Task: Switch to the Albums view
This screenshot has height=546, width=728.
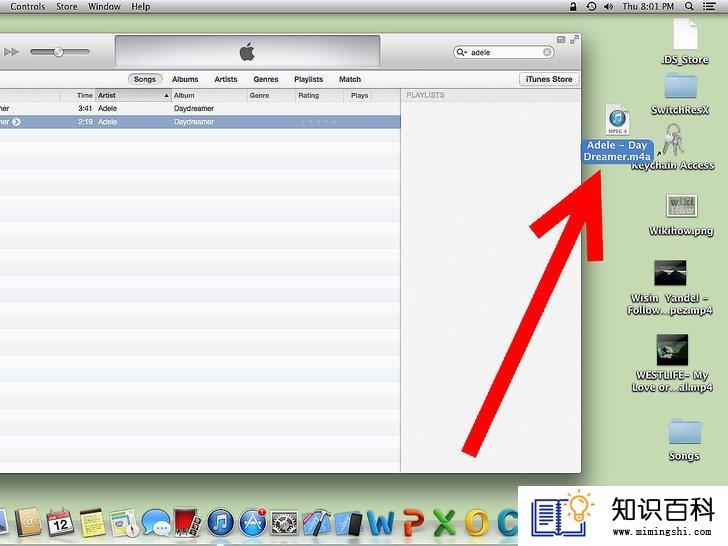Action: coord(185,79)
